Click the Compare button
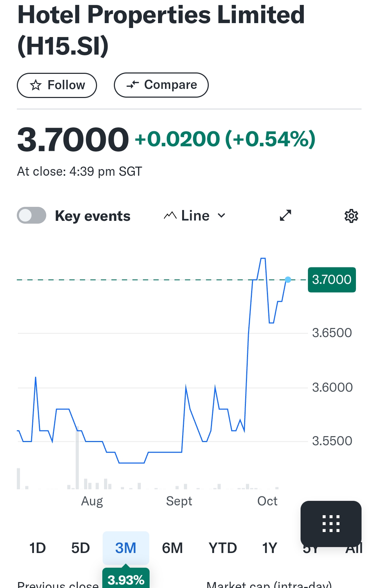 click(161, 85)
